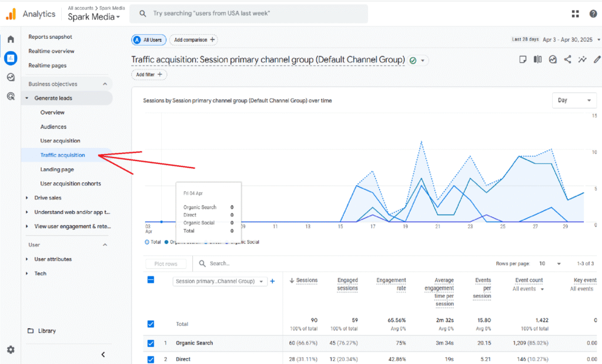The image size is (602, 364).
Task: Open the Session primary Channel Group dimension dropdown
Action: click(220, 282)
